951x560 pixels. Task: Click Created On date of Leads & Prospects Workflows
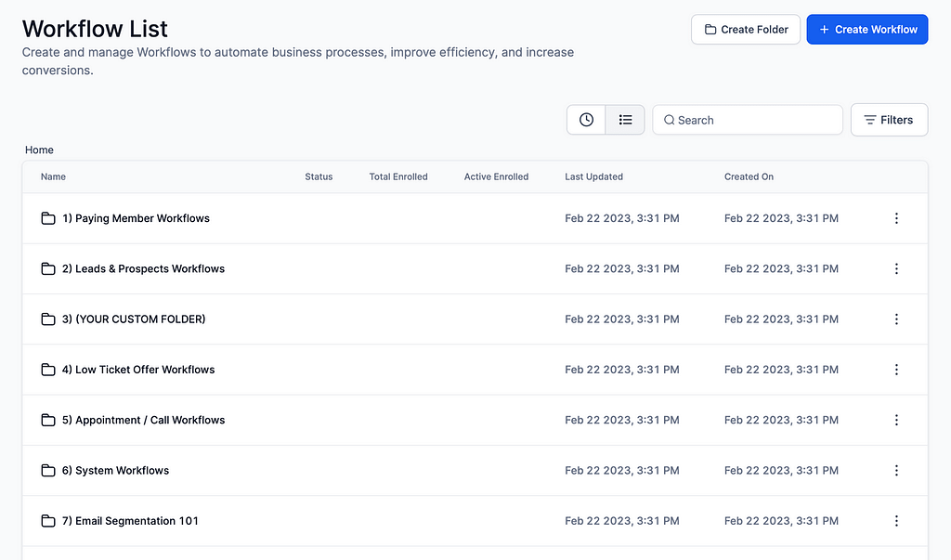[x=781, y=268]
